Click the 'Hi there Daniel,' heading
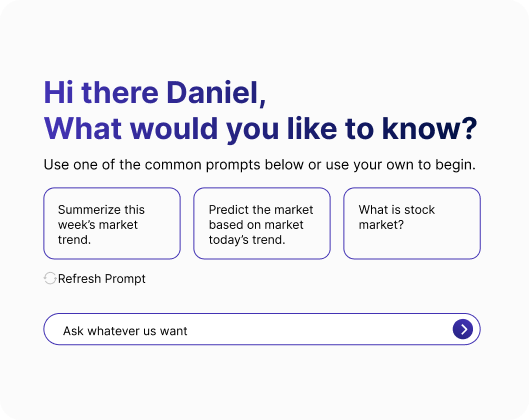 155,93
